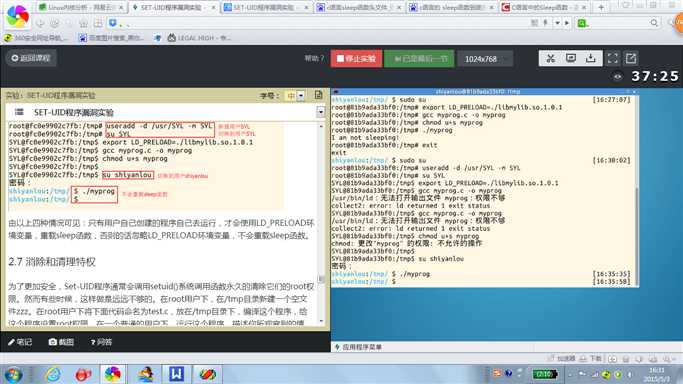
Task: Toggle the eye icon beside the timer
Action: 618,77
